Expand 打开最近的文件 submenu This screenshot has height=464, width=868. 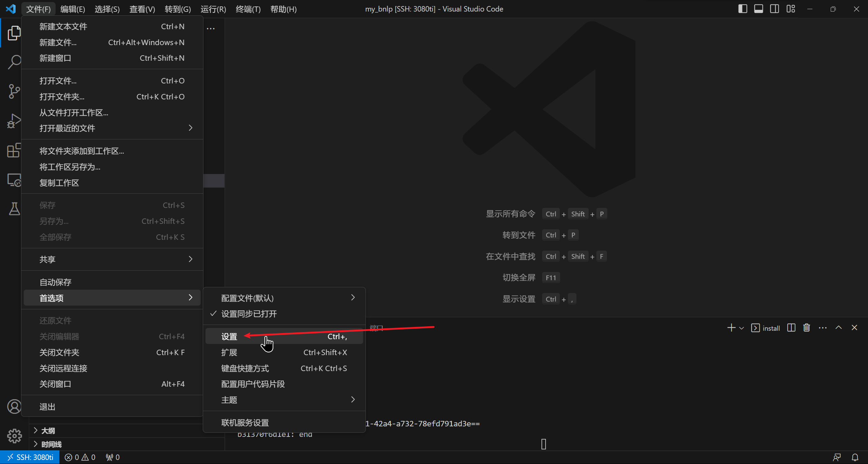[112, 128]
